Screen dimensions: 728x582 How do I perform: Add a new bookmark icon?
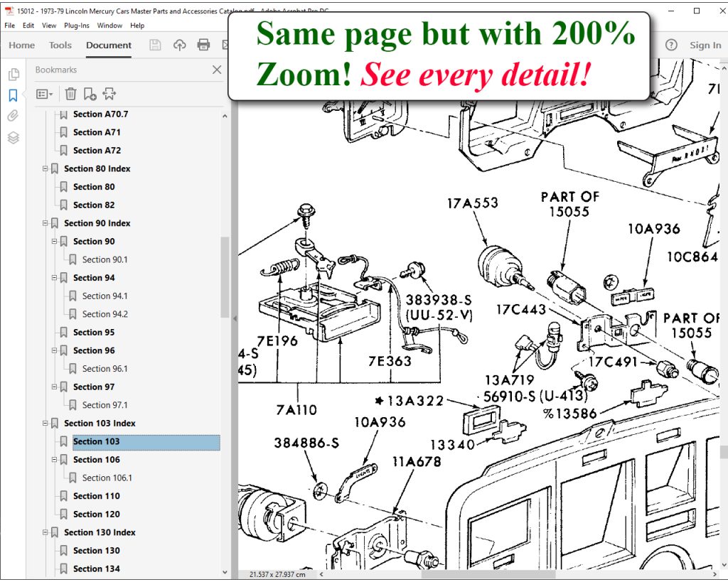[90, 95]
